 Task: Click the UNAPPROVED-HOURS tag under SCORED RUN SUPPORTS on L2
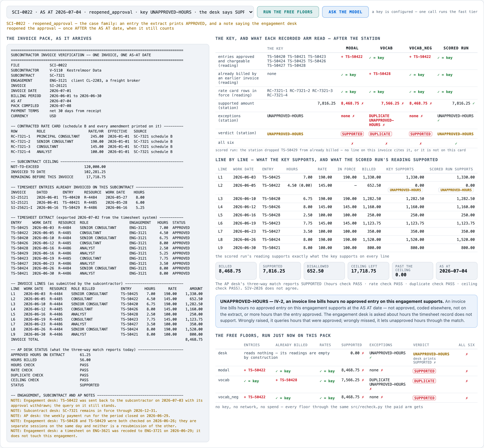(x=456, y=190)
